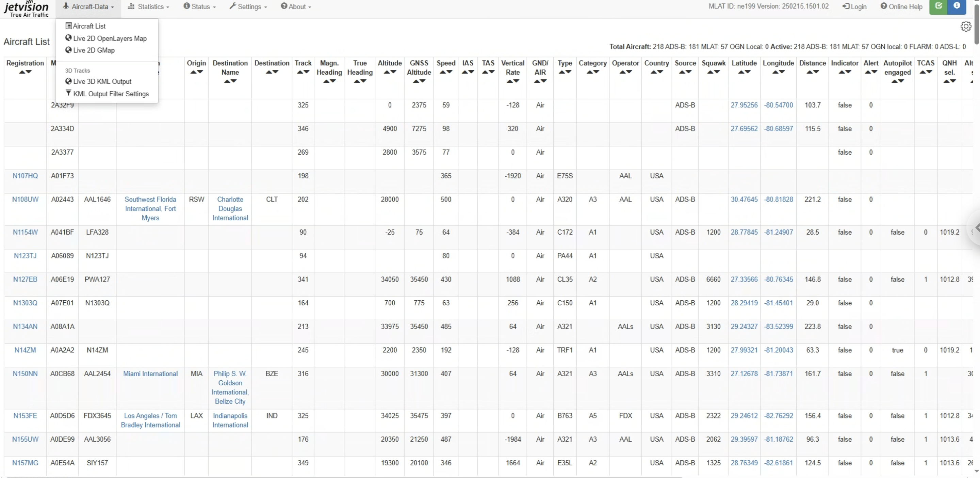This screenshot has height=478, width=980.
Task: Expand the Statistics dropdown menu
Action: click(148, 6)
